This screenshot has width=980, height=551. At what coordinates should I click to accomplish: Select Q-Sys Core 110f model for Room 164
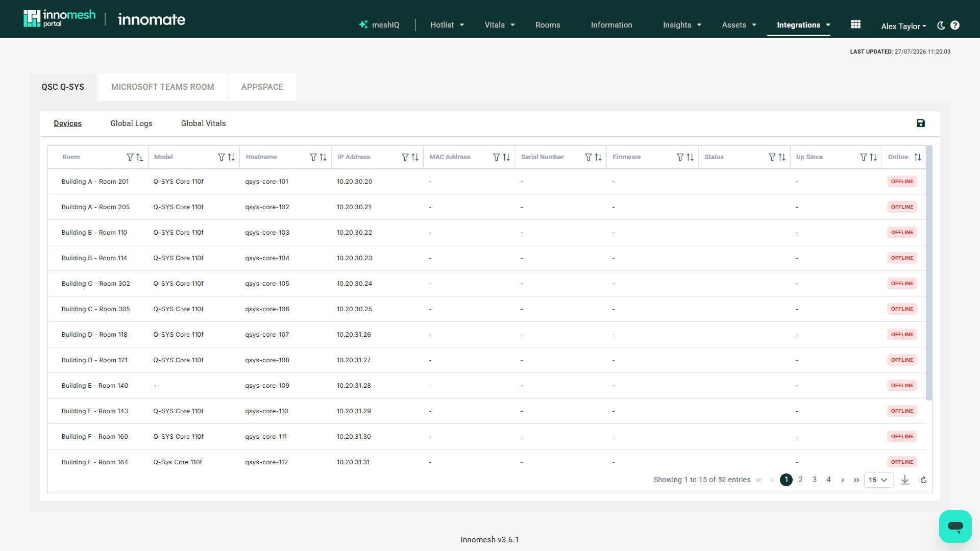[178, 462]
